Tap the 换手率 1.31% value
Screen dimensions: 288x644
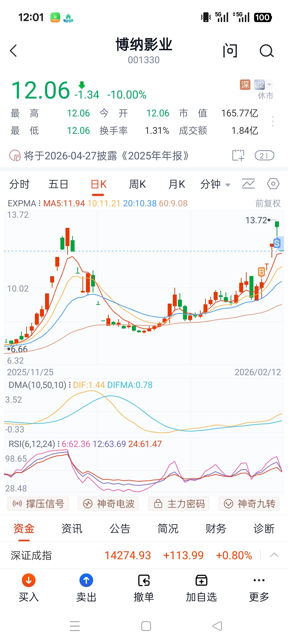click(x=157, y=131)
